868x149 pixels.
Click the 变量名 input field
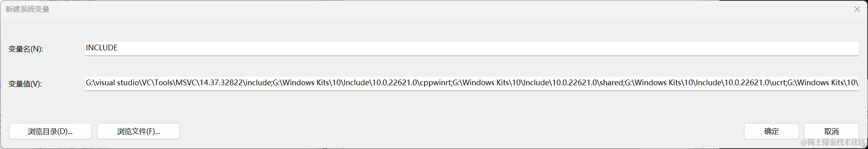[x=472, y=48]
